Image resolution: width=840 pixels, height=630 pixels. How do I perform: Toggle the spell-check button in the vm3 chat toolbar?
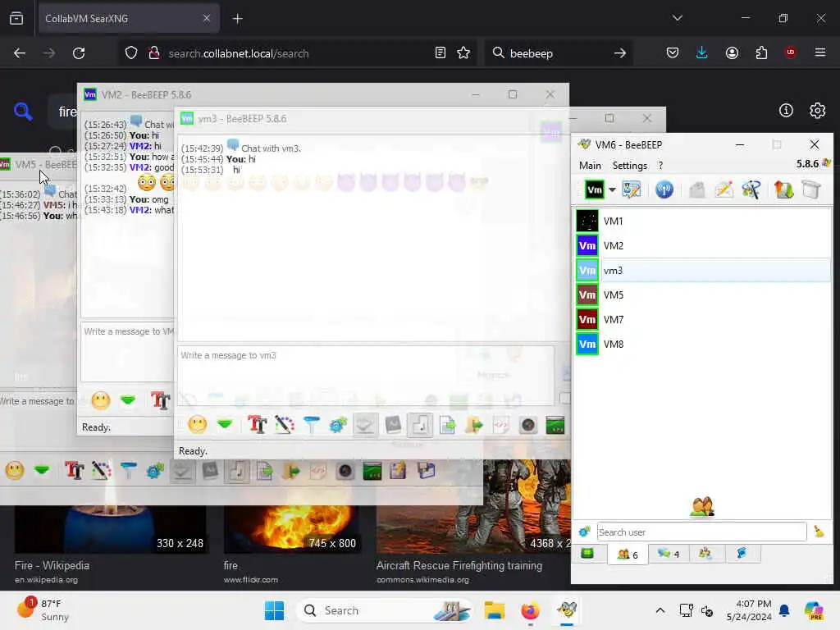tap(365, 426)
